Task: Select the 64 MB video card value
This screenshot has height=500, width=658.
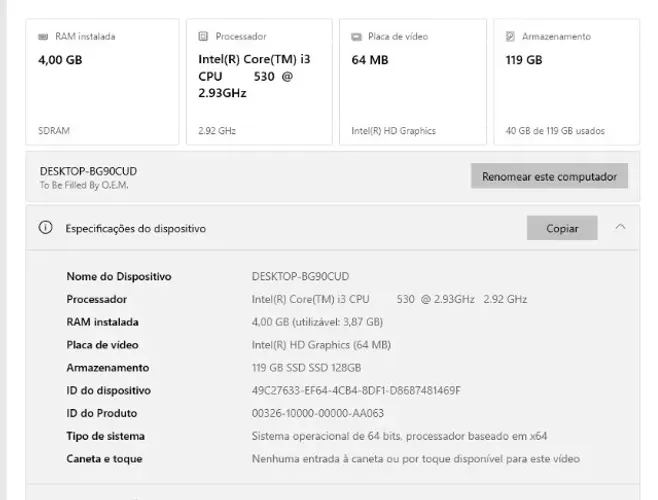Action: click(x=370, y=60)
